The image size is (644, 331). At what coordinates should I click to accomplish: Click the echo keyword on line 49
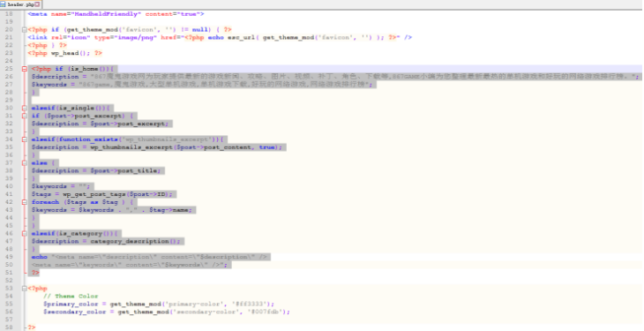click(40, 257)
